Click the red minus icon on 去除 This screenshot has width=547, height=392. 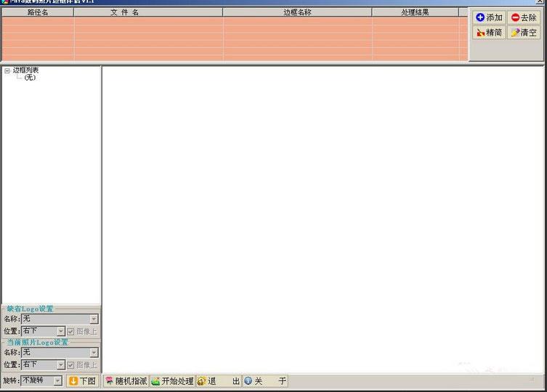point(515,17)
